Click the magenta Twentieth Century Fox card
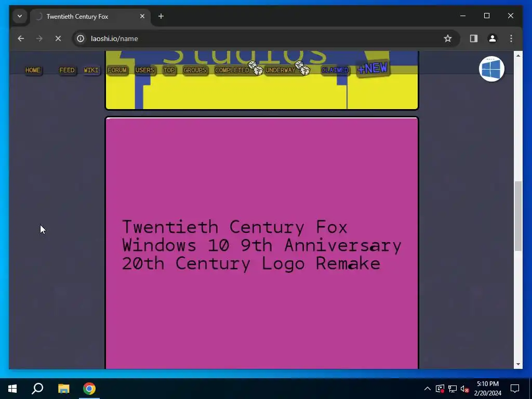Viewport: 532px width, 399px height. pyautogui.click(x=262, y=243)
